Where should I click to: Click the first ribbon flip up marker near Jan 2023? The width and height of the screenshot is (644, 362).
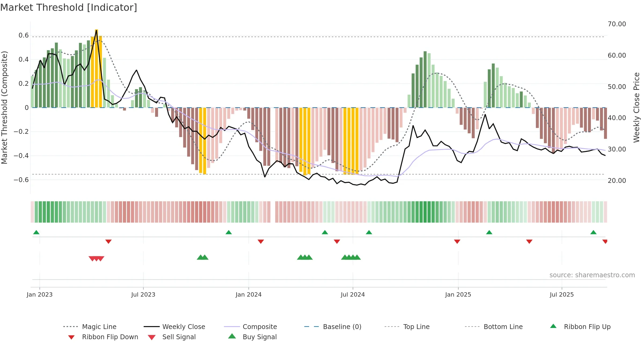36,232
